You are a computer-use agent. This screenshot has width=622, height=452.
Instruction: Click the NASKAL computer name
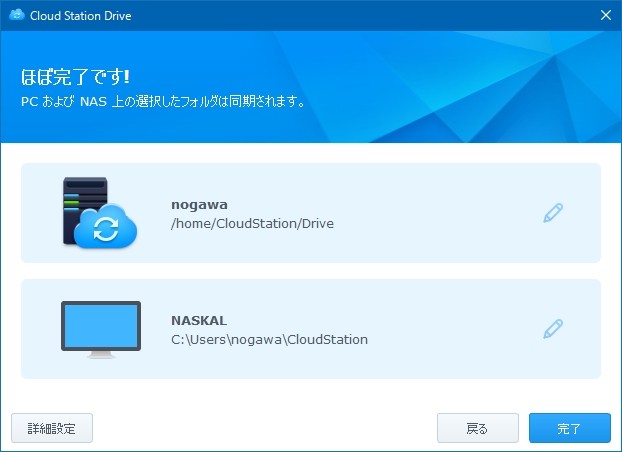[199, 320]
